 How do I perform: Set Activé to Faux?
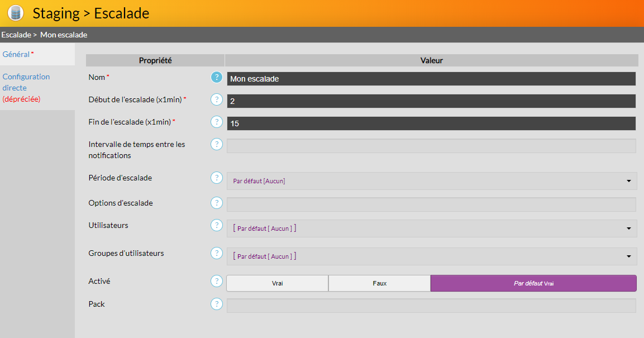[379, 283]
